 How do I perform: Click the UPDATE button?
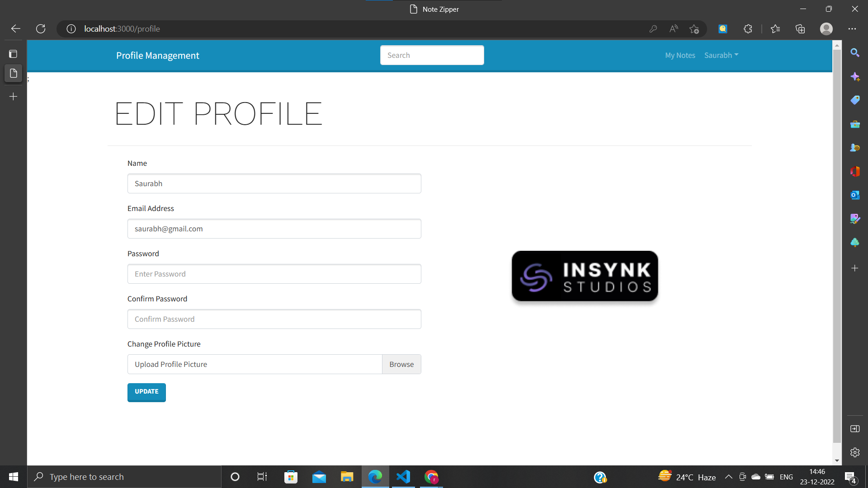146,392
